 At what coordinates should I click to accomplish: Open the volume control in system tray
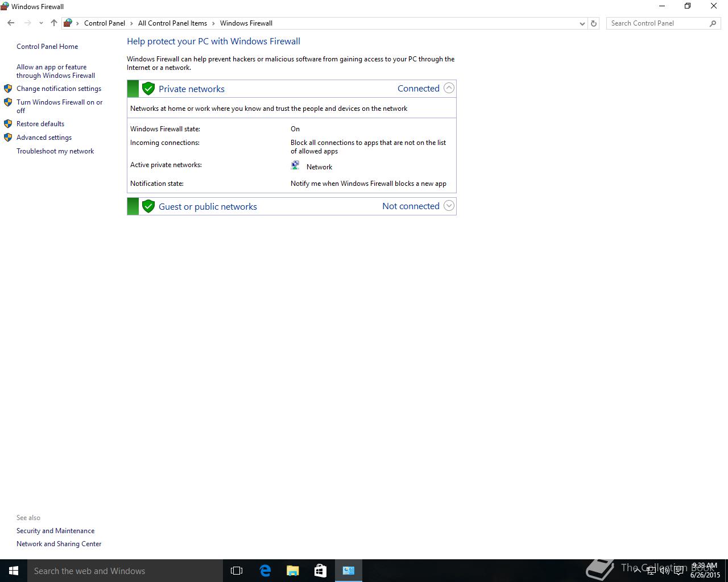[x=664, y=571]
